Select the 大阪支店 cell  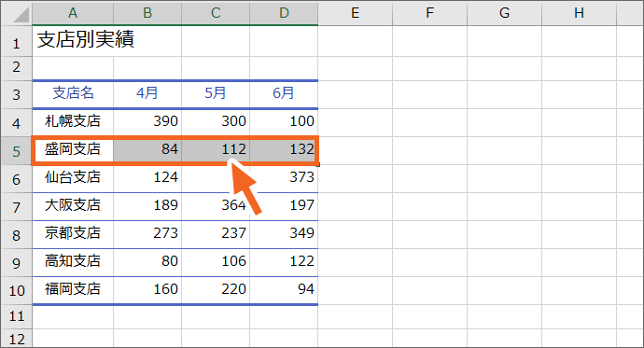(x=73, y=206)
